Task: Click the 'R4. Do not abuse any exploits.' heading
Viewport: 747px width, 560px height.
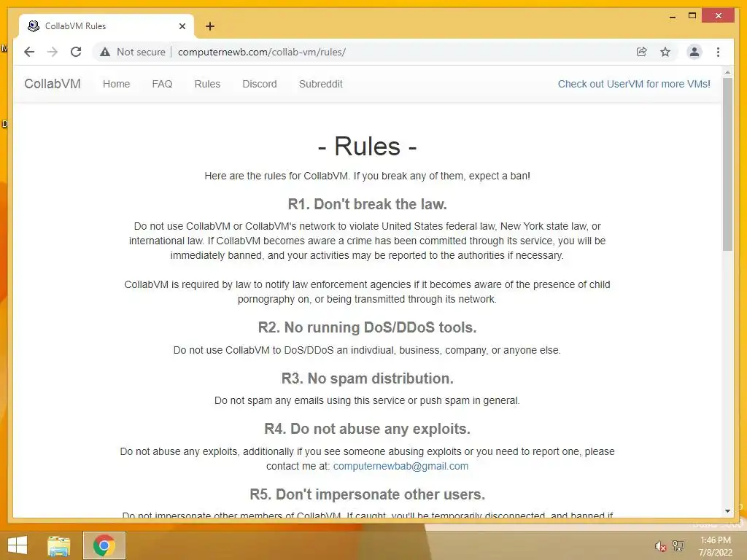Action: point(368,429)
